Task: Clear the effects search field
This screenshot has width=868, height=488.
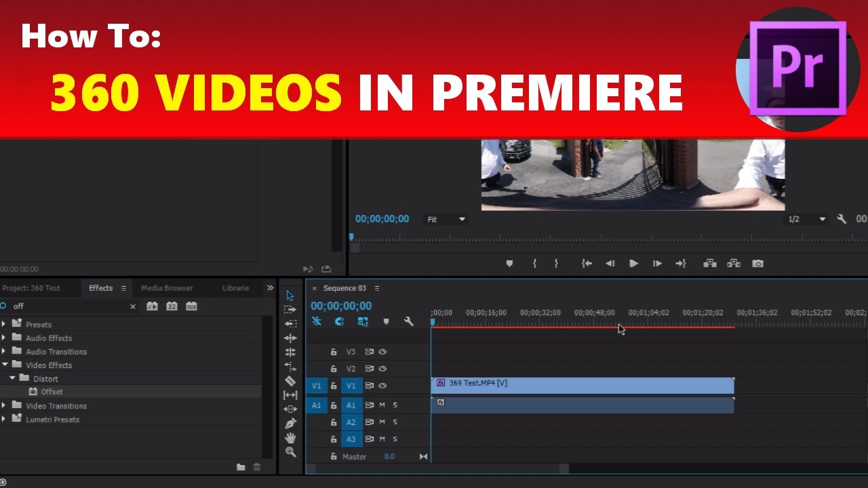Action: (133, 307)
